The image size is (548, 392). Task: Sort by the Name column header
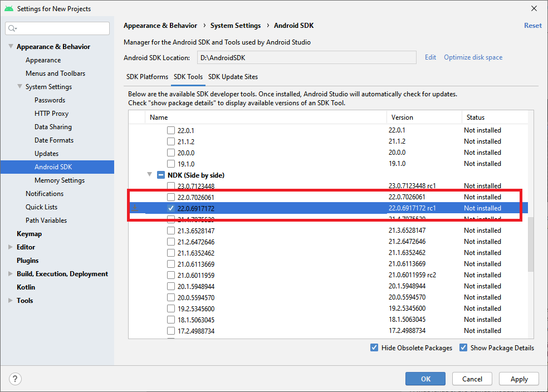(x=266, y=117)
